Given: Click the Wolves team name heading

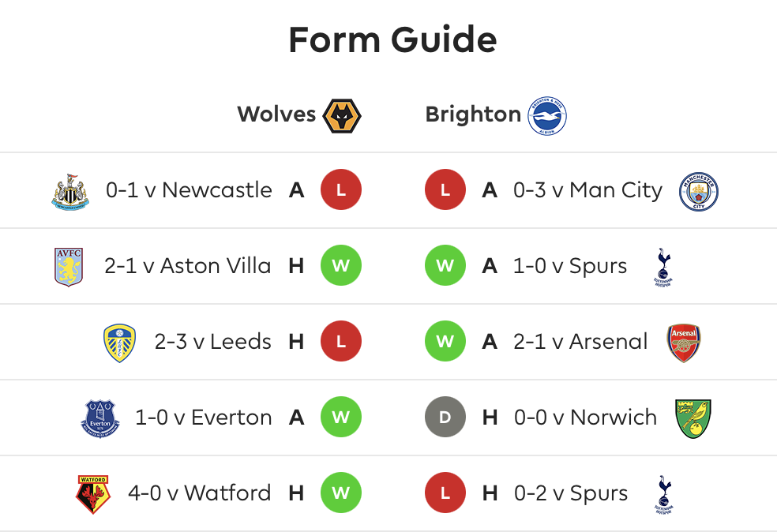Looking at the screenshot, I should [x=276, y=114].
